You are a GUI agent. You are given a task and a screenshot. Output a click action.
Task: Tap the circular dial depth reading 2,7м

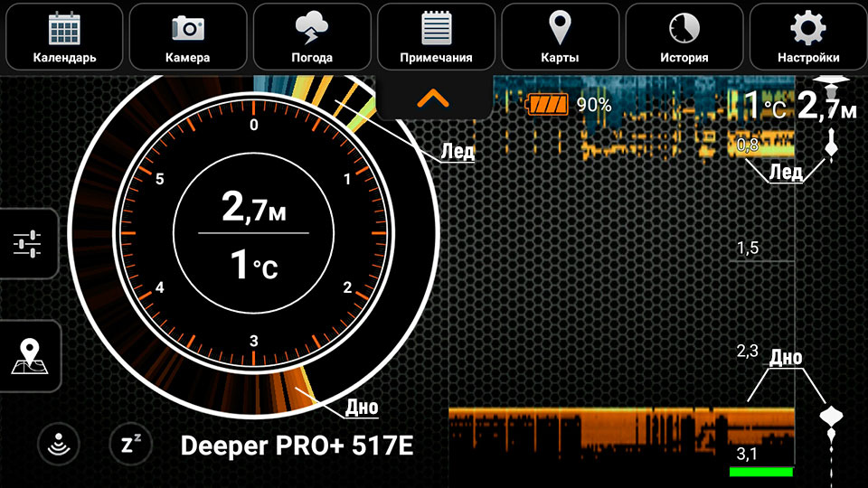pos(253,211)
